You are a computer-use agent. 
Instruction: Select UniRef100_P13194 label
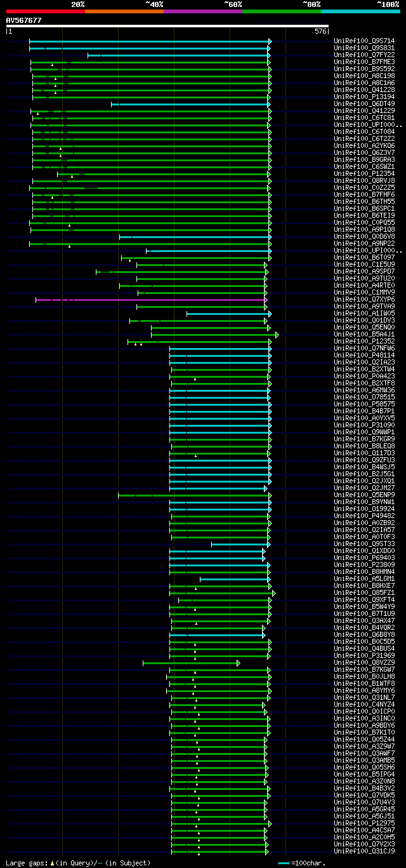pyautogui.click(x=363, y=97)
